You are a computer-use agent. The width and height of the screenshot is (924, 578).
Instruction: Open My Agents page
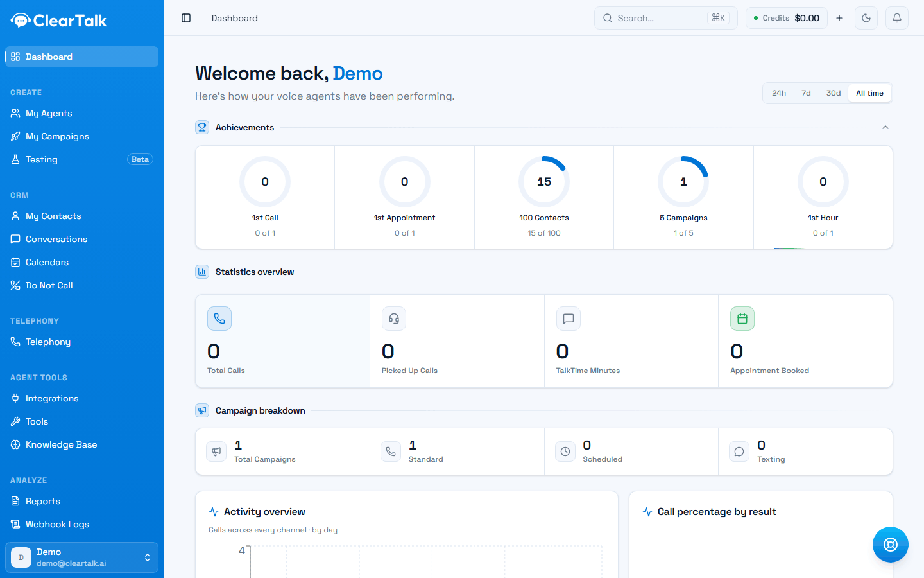pyautogui.click(x=81, y=113)
